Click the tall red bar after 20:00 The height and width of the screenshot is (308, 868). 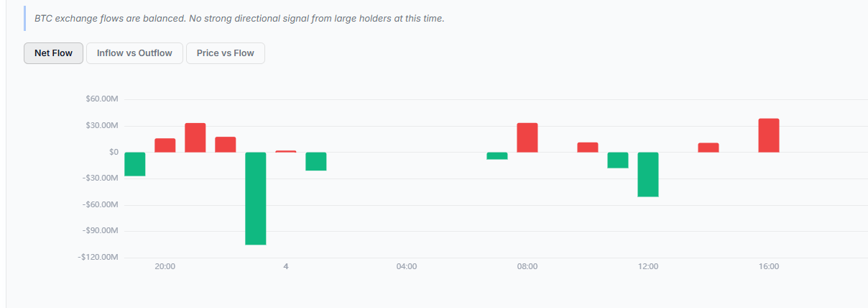(x=195, y=137)
